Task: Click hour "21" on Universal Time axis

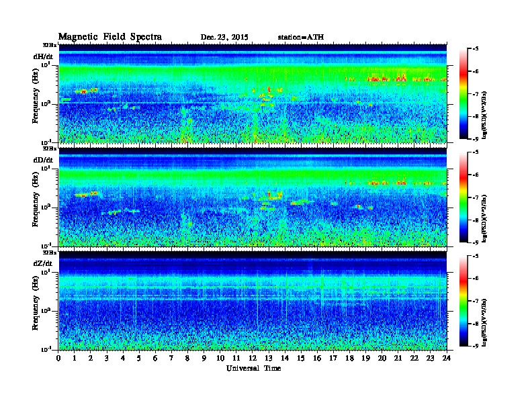Action: pyautogui.click(x=398, y=359)
